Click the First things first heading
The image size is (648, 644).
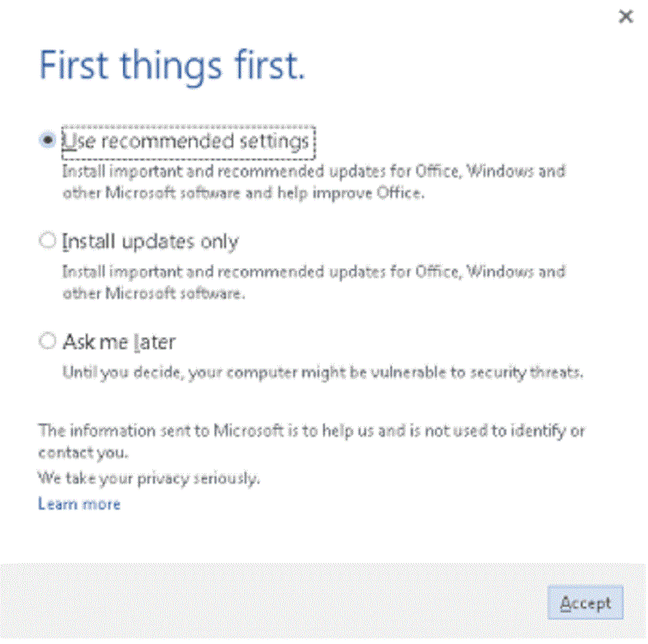[172, 65]
